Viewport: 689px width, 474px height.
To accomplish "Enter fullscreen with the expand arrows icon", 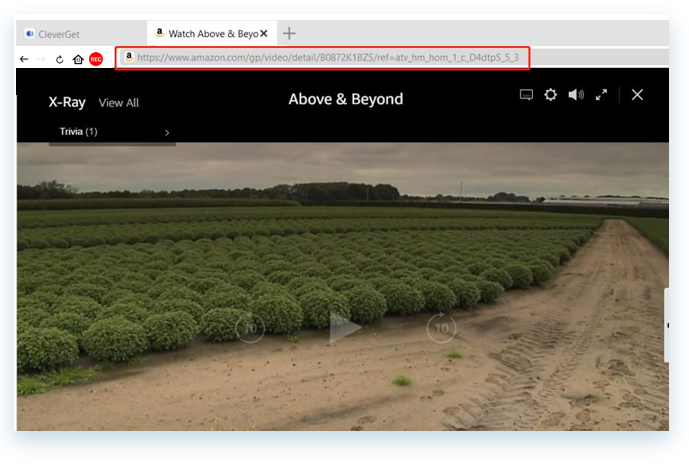I will [602, 94].
